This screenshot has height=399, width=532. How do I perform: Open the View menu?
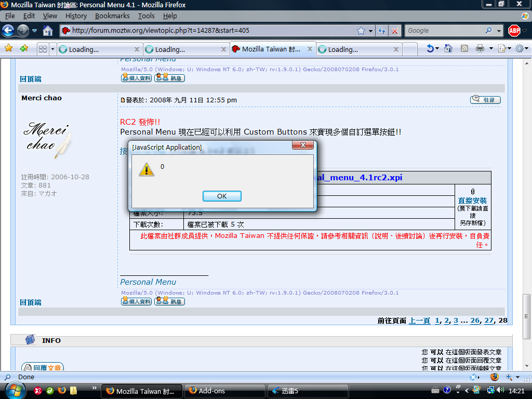click(x=50, y=16)
